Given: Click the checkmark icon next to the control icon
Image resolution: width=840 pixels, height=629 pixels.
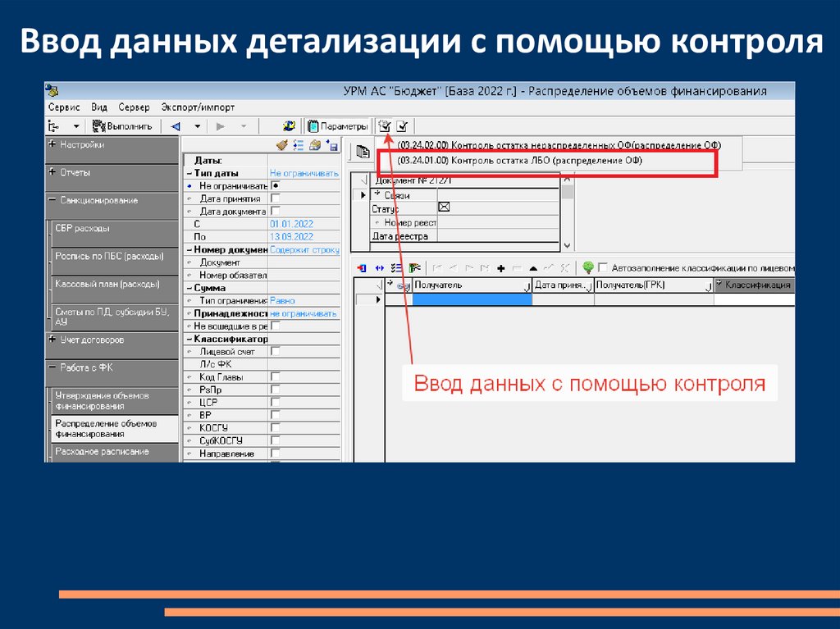Looking at the screenshot, I should point(402,125).
